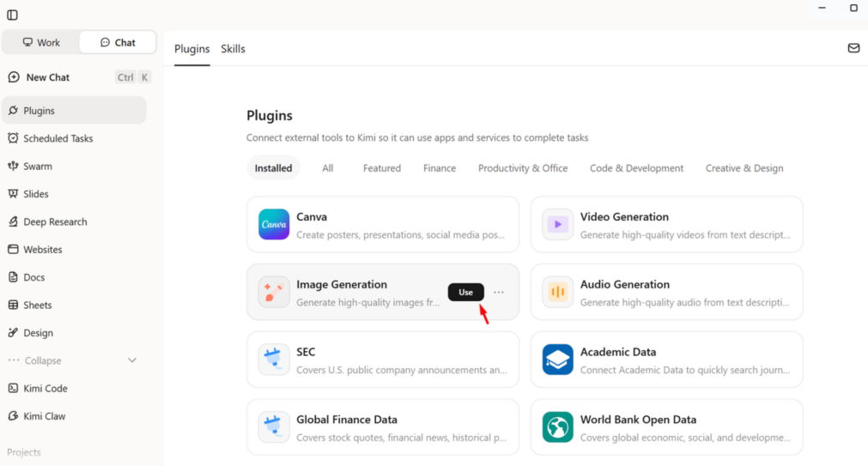This screenshot has width=868, height=466.
Task: Click the Audio Generation waveform icon
Action: point(557,292)
